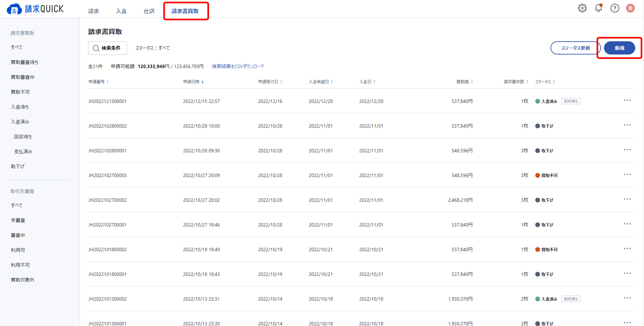Select 未審査 under 取引先審査
The image size is (644, 326).
[x=18, y=220]
